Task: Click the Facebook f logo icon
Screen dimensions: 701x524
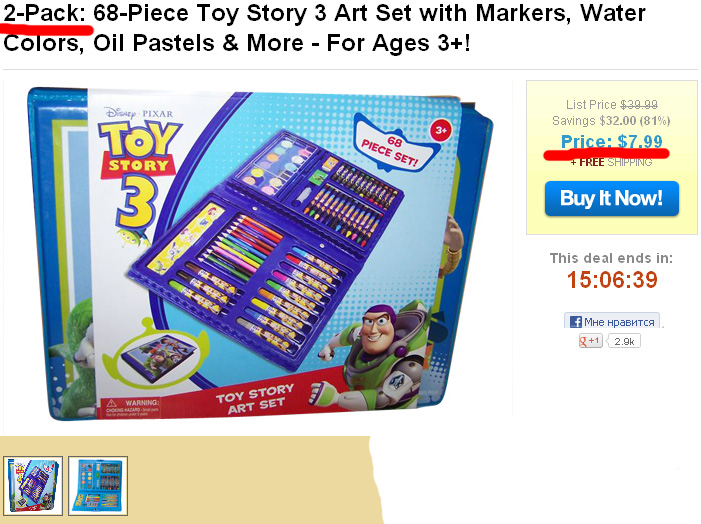Action: pos(576,322)
